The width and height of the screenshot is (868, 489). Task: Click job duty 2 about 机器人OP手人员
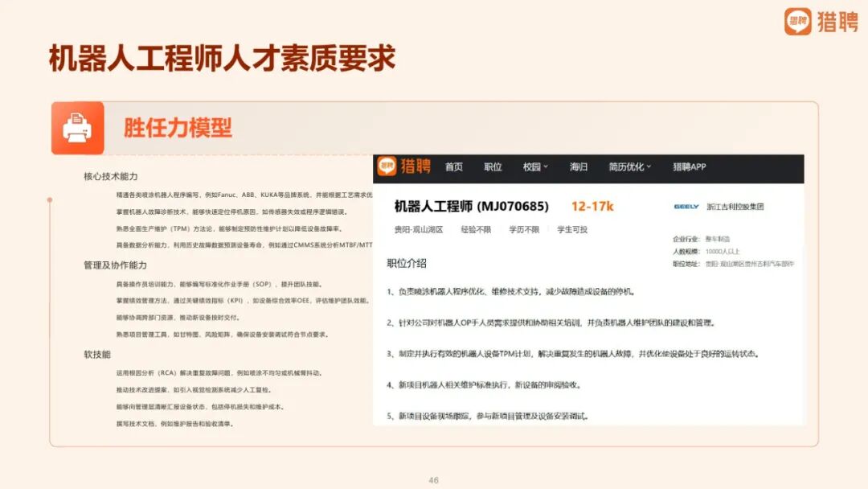point(551,323)
